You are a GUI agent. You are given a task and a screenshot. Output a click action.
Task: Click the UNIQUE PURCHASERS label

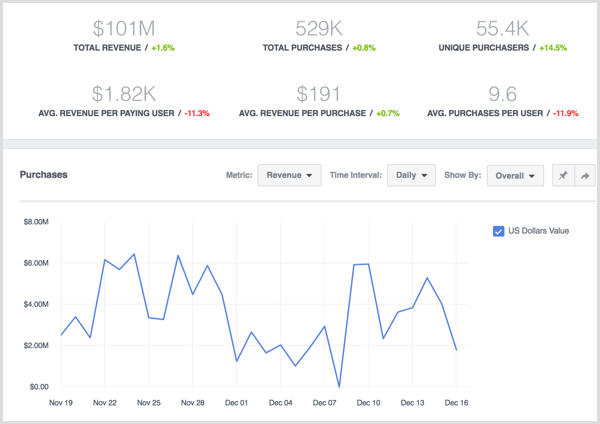pos(484,48)
